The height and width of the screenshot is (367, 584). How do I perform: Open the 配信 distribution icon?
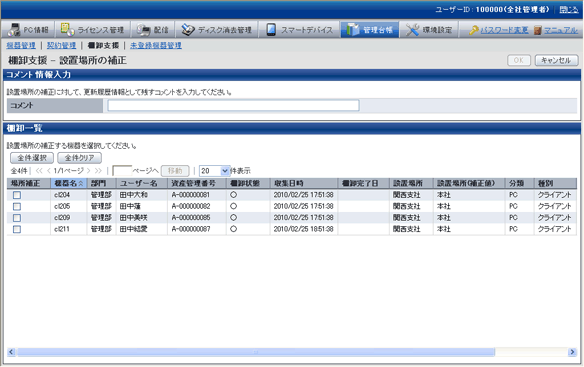[x=143, y=30]
